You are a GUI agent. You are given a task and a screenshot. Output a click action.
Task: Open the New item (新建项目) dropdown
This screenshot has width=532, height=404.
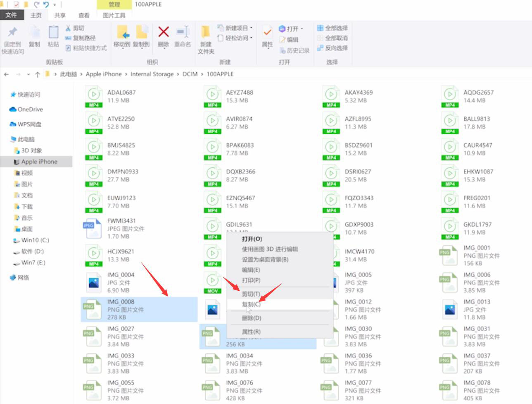[235, 28]
